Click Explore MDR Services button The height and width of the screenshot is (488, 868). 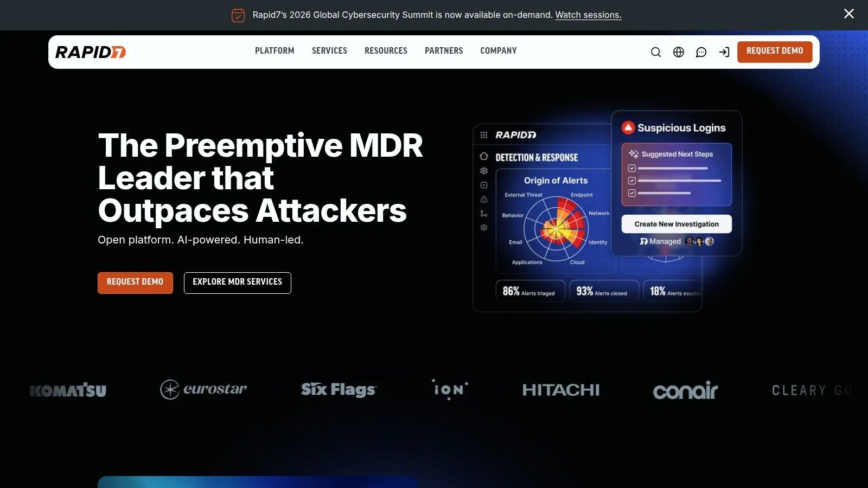[238, 282]
